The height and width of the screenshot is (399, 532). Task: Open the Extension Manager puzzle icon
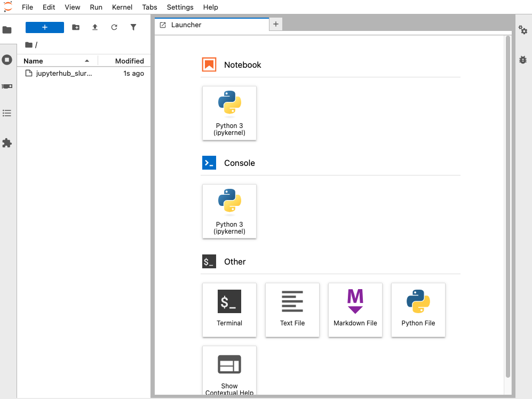pos(7,143)
